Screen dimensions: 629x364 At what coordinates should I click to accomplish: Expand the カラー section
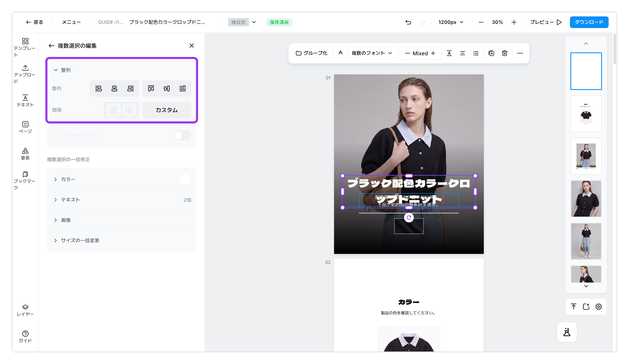point(55,180)
